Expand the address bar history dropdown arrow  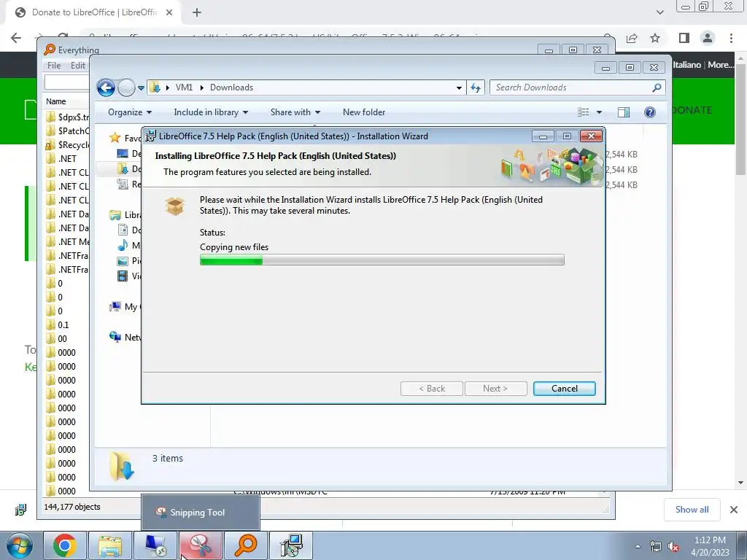point(459,88)
